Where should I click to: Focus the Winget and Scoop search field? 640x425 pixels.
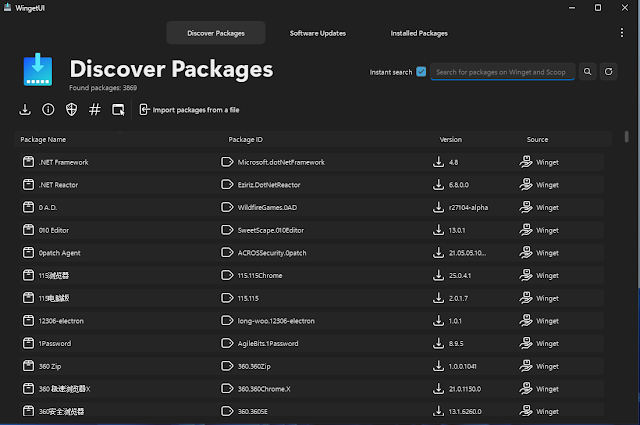click(x=502, y=72)
